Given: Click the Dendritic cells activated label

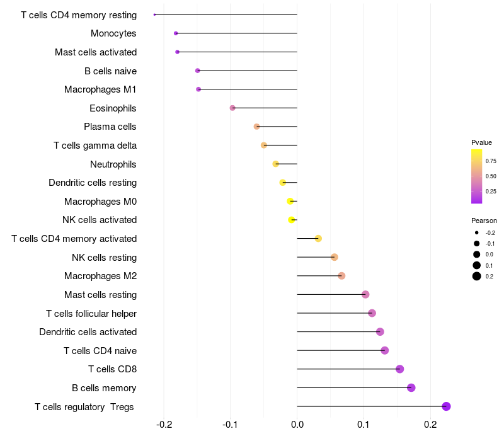Looking at the screenshot, I should (x=88, y=332).
